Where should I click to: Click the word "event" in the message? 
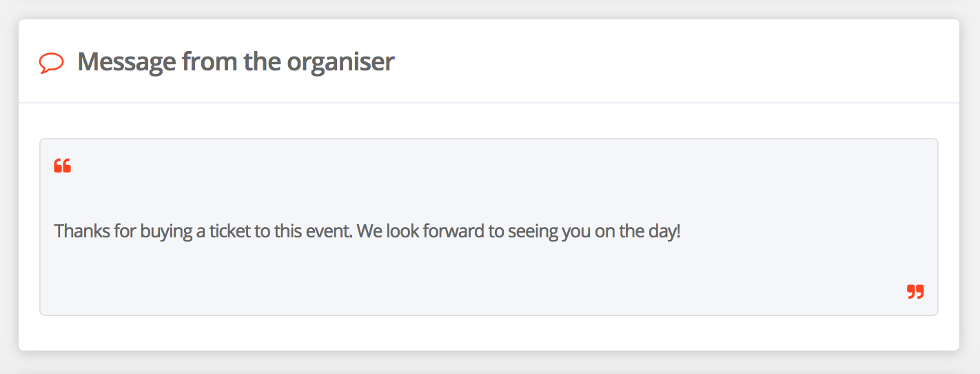[x=335, y=230]
